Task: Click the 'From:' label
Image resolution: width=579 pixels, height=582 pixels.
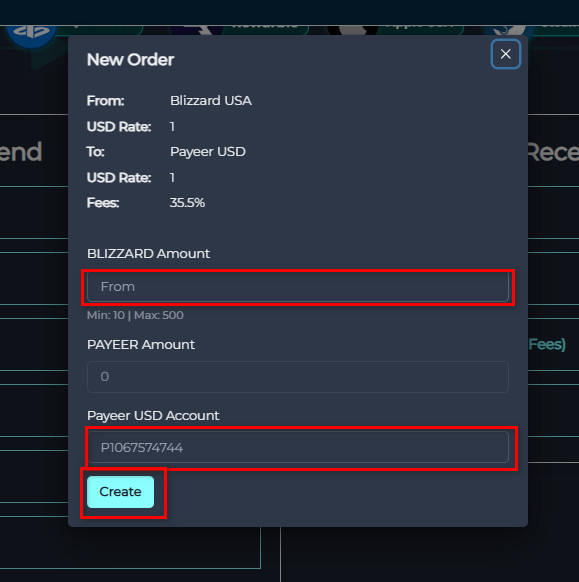Action: 105,101
